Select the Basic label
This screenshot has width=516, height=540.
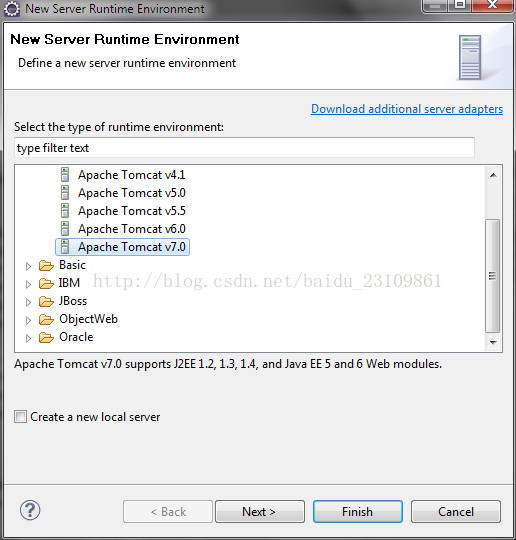[x=72, y=265]
